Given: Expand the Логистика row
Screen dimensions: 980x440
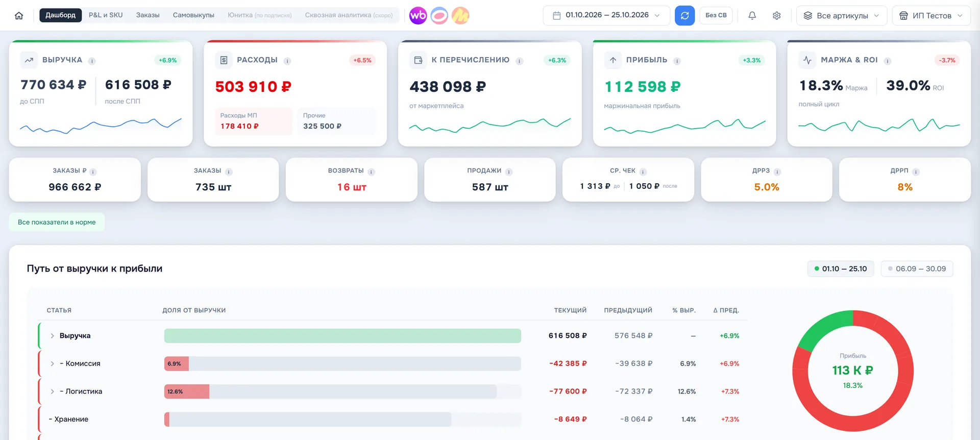Looking at the screenshot, I should (x=52, y=391).
